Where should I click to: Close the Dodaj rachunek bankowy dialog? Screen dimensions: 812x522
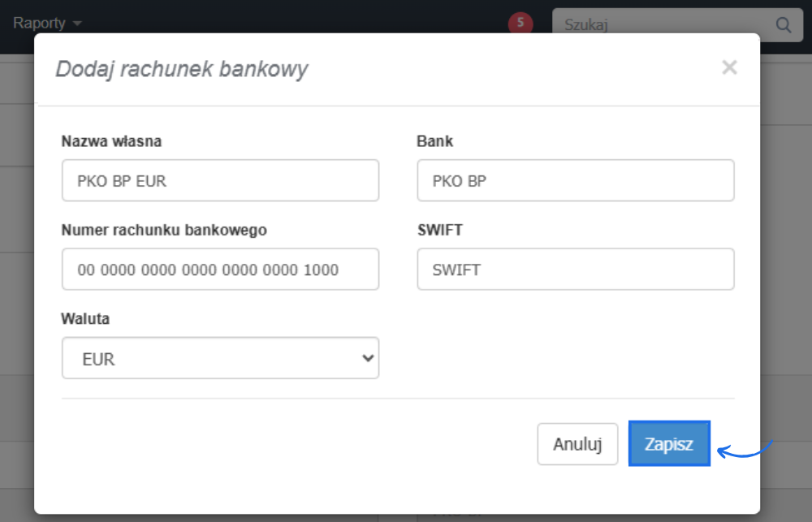pos(729,67)
